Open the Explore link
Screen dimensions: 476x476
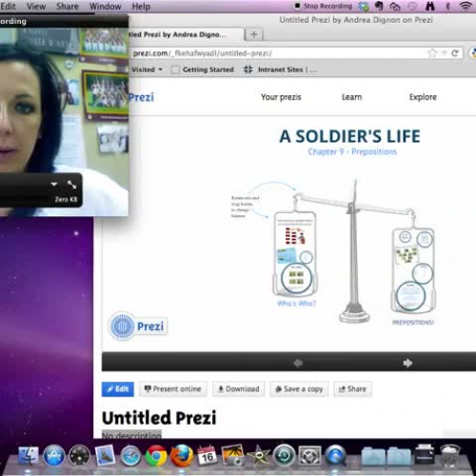point(423,97)
